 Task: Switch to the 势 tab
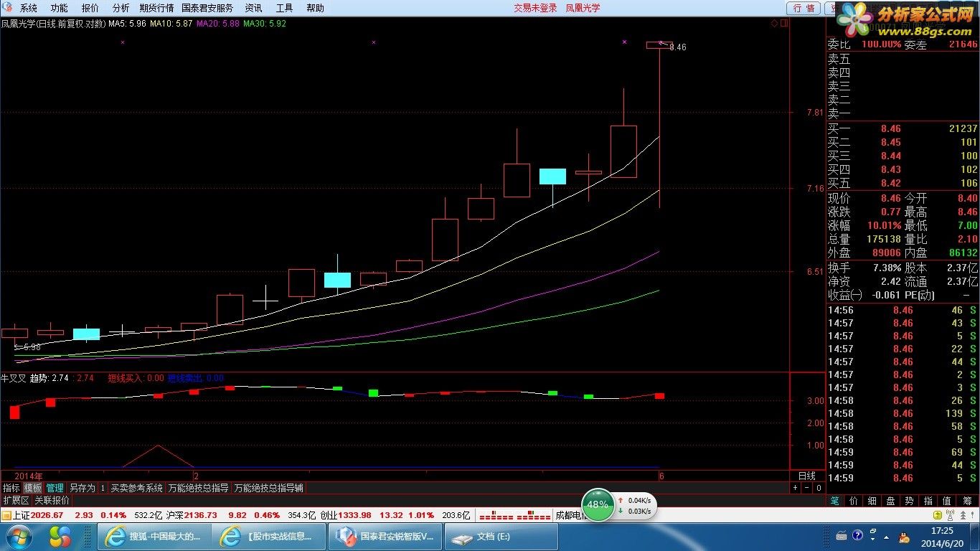point(910,501)
